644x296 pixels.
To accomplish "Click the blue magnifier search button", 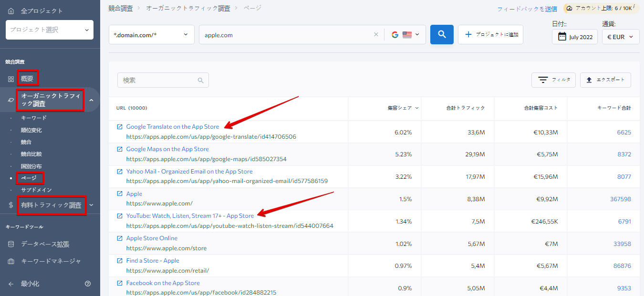I will point(442,34).
